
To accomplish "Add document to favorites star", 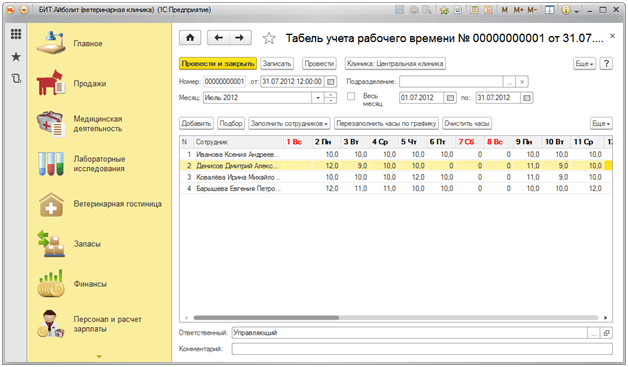I will coord(269,38).
